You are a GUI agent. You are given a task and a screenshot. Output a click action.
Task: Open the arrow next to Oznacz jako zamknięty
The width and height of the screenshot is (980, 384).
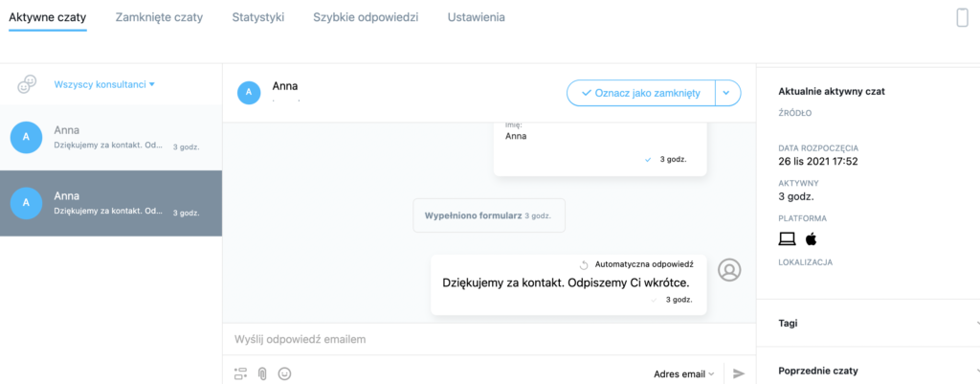coord(727,93)
